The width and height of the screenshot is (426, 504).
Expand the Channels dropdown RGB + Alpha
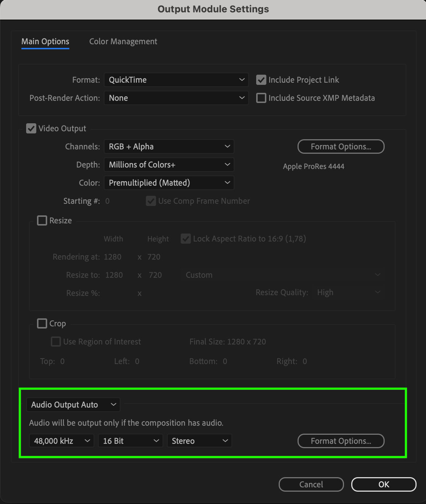pos(169,146)
